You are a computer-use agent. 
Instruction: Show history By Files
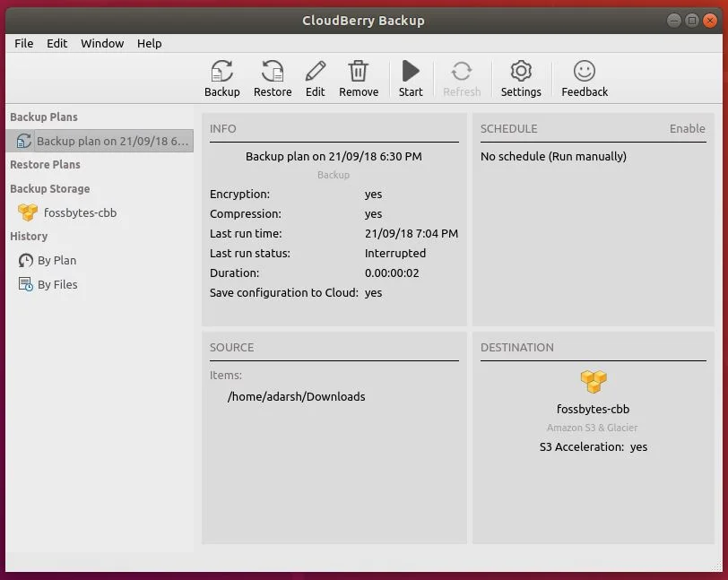point(57,284)
